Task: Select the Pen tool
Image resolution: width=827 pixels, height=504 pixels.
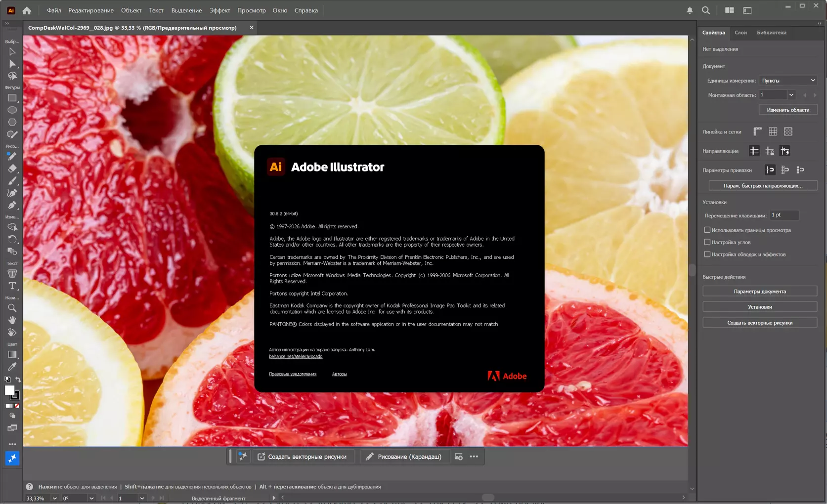Action: point(12,205)
